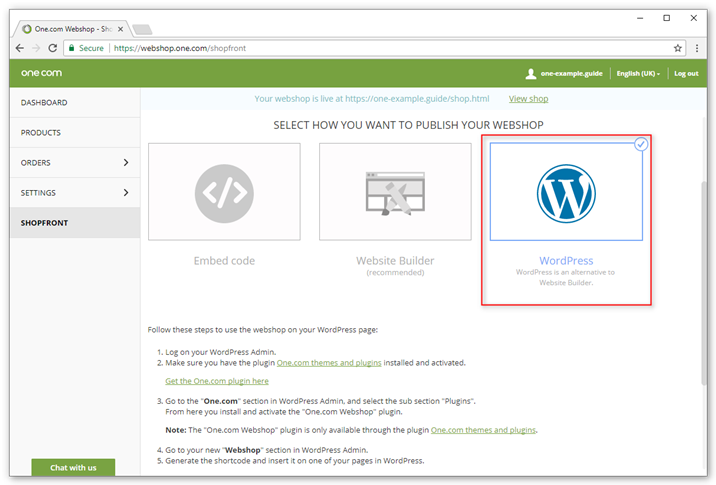Screen dimensions: 716x485
Task: Click the webshop live URL text
Action: point(417,99)
